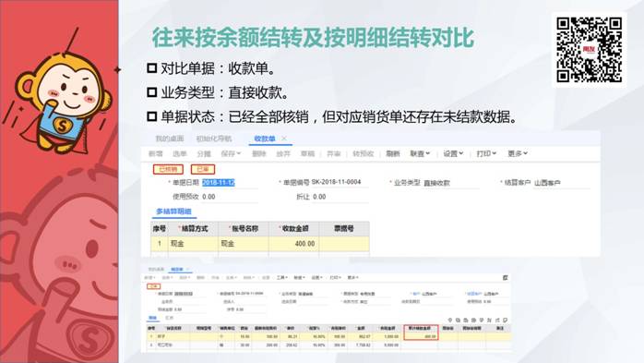The image size is (644, 363).
Task: Click 刷新 in the 收款单 toolbar
Action: 393,153
